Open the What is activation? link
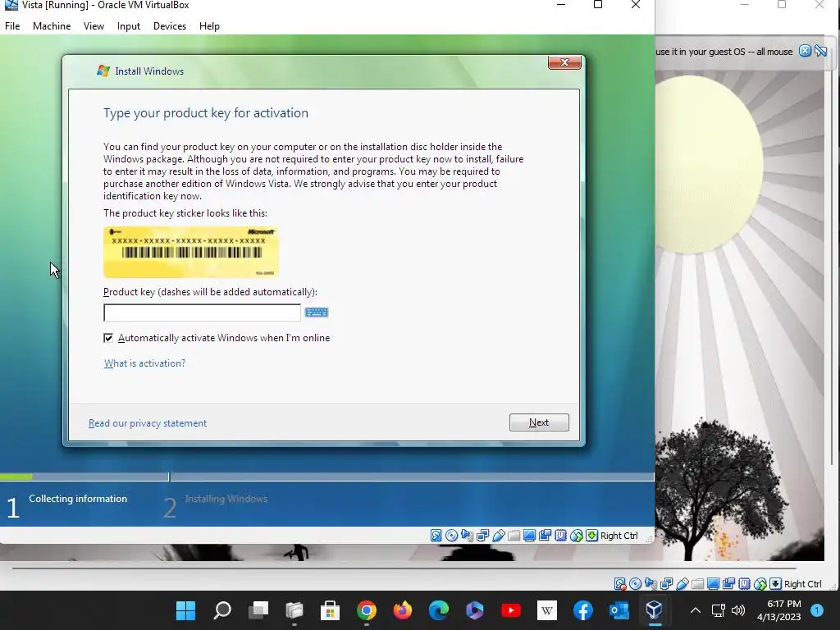 (144, 363)
